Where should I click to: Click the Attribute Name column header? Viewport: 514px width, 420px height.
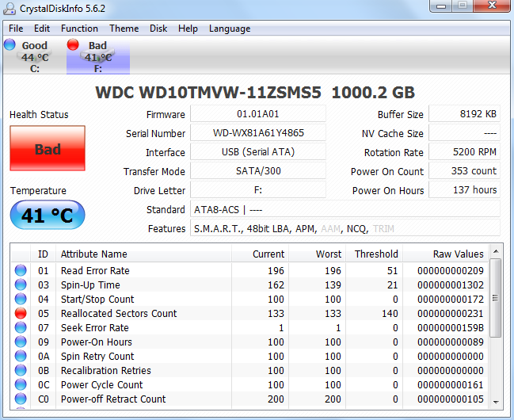click(143, 254)
